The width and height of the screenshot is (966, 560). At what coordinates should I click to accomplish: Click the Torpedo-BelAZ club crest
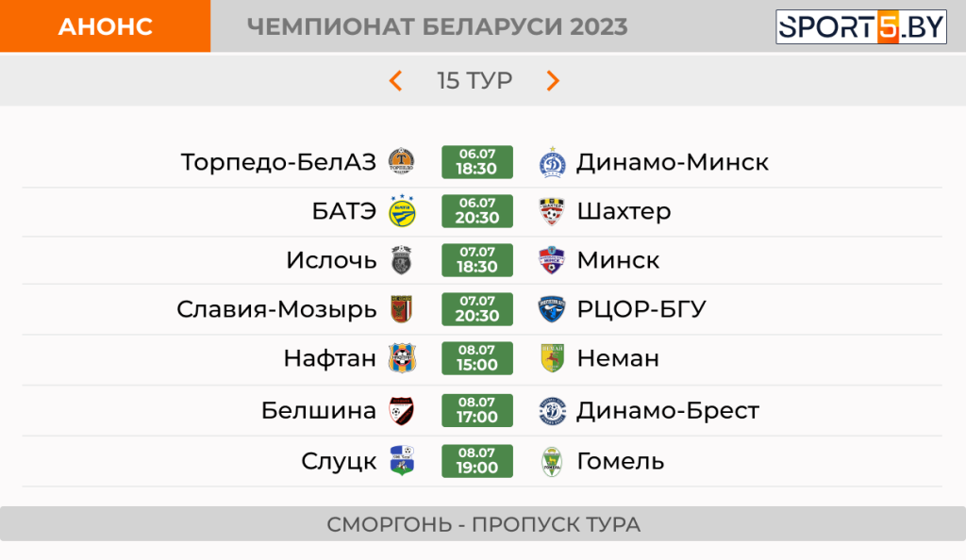tap(402, 162)
